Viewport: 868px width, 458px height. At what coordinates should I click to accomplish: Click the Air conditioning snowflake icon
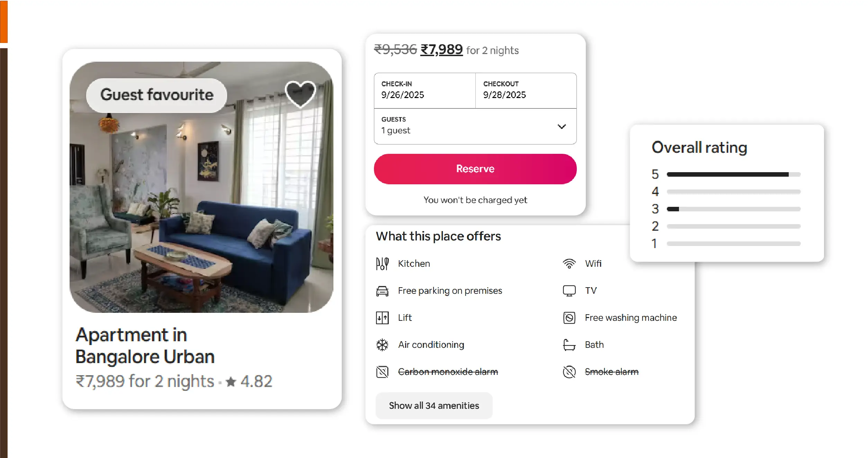(x=382, y=345)
